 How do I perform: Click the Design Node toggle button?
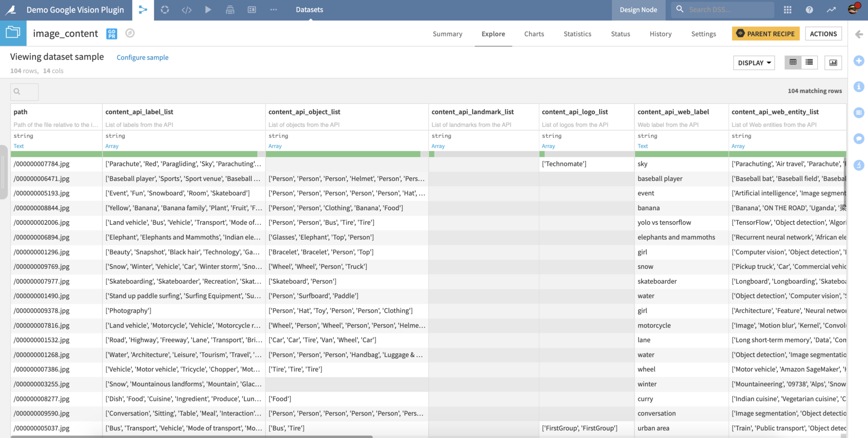(x=638, y=9)
